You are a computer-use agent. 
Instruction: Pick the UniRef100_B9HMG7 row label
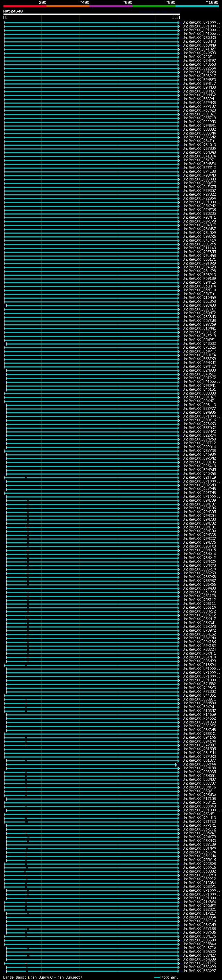pyautogui.click(x=199, y=91)
